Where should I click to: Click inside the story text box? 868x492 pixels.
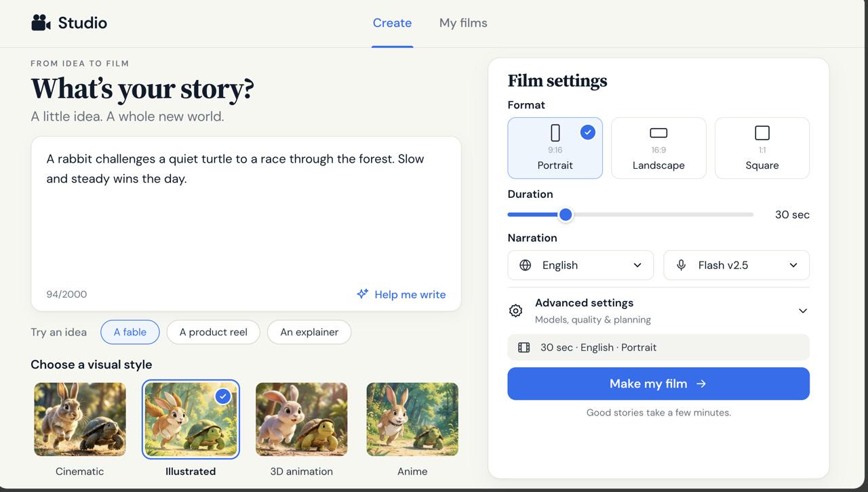click(246, 224)
